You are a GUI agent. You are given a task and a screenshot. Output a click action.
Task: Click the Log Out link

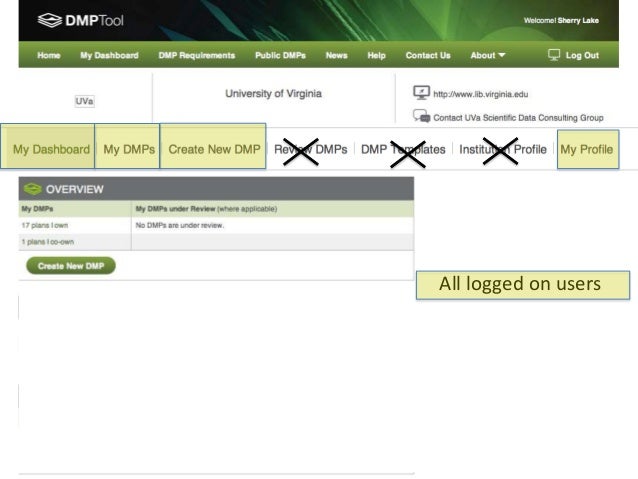(582, 55)
